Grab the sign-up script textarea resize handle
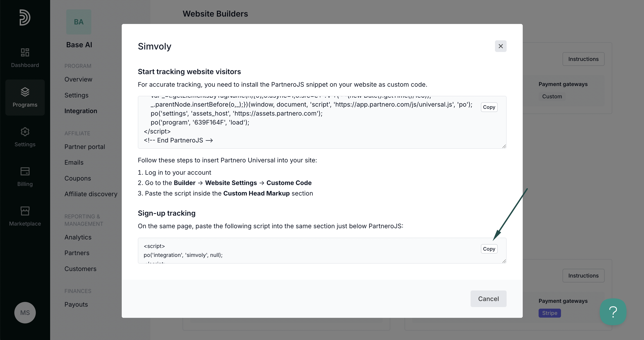Viewport: 644px width, 340px height. point(504,261)
